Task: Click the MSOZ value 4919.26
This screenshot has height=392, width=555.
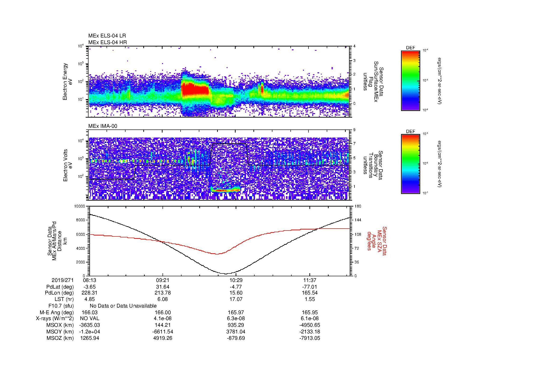Action: click(163, 338)
